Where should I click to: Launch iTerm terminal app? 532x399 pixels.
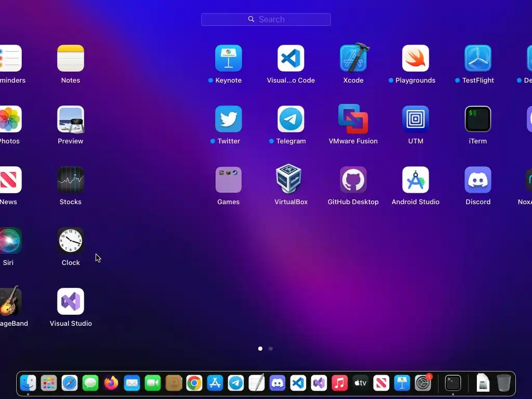coord(478,119)
